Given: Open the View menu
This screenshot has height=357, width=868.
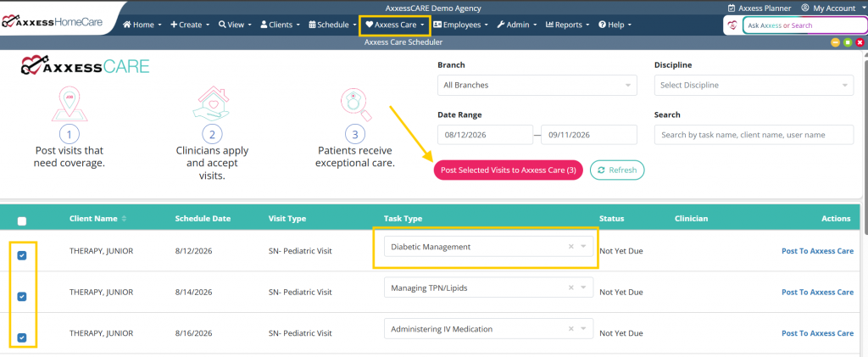Looking at the screenshot, I should click(x=235, y=25).
